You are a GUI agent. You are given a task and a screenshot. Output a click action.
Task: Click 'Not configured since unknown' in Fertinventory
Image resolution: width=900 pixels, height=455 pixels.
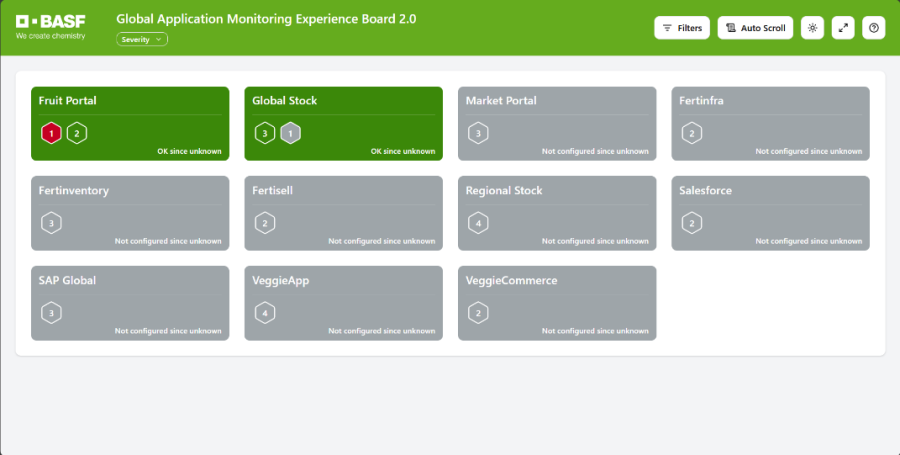(168, 241)
